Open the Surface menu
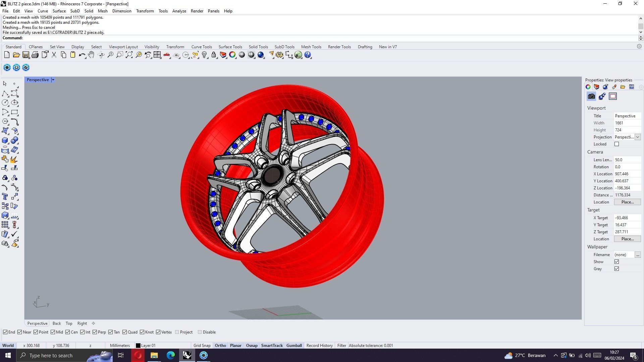This screenshot has height=362, width=644. tap(59, 11)
